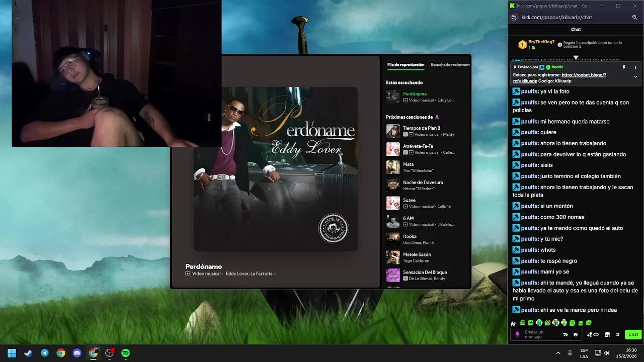
Task: Open the system volume icon
Action: [607, 353]
